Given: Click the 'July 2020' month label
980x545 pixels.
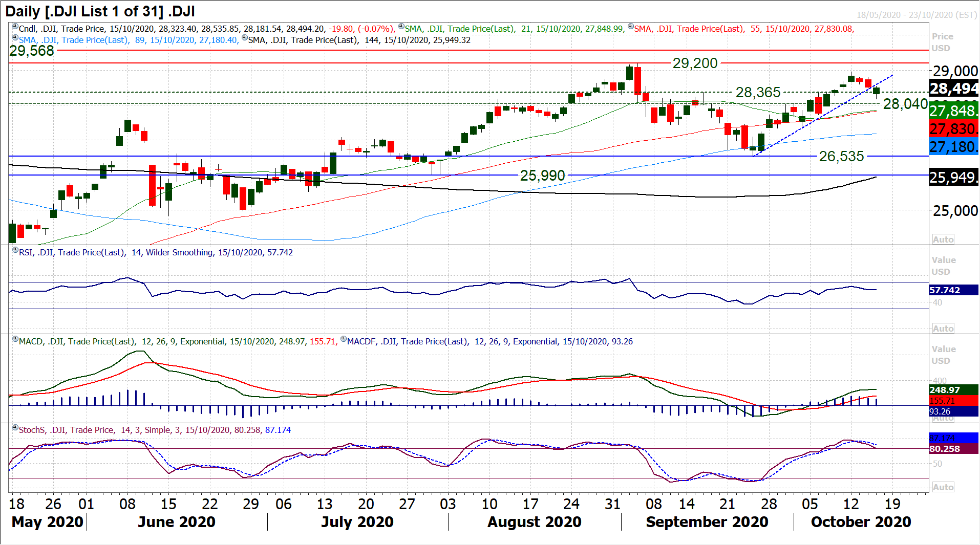Looking at the screenshot, I should point(357,522).
